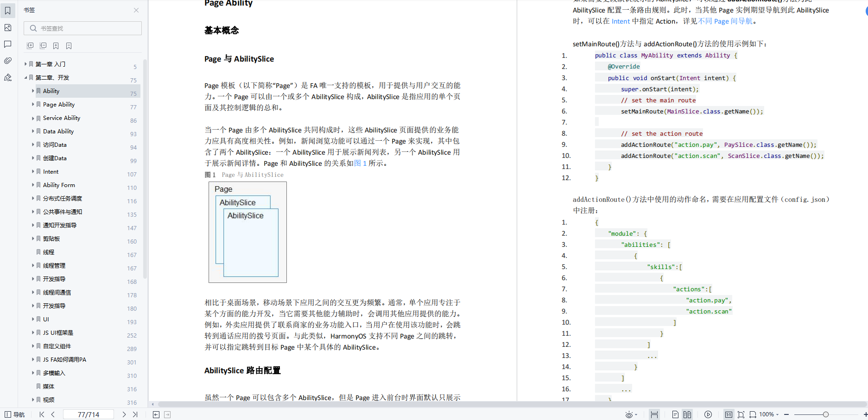Select the 访问Data bookmark
Image resolution: width=868 pixels, height=420 pixels.
[x=55, y=145]
